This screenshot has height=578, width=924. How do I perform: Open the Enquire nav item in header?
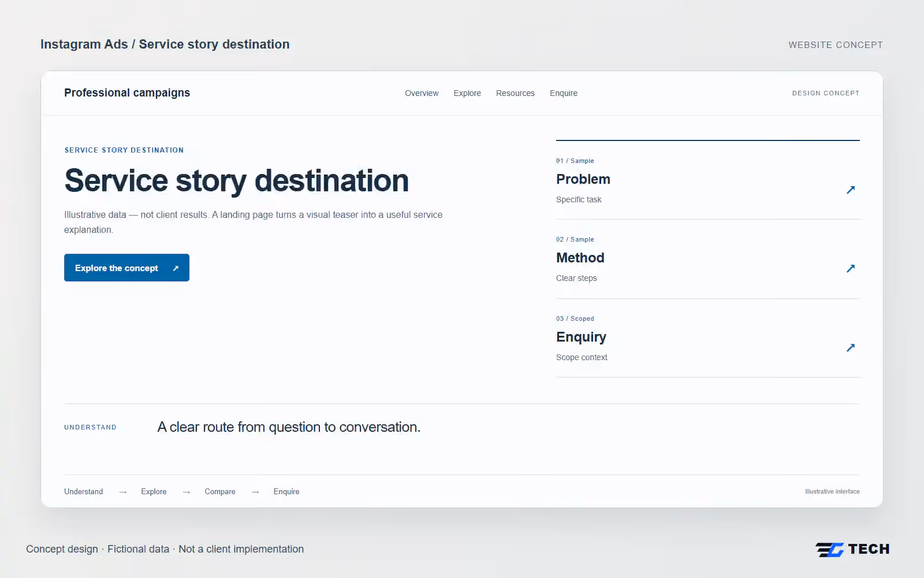564,93
